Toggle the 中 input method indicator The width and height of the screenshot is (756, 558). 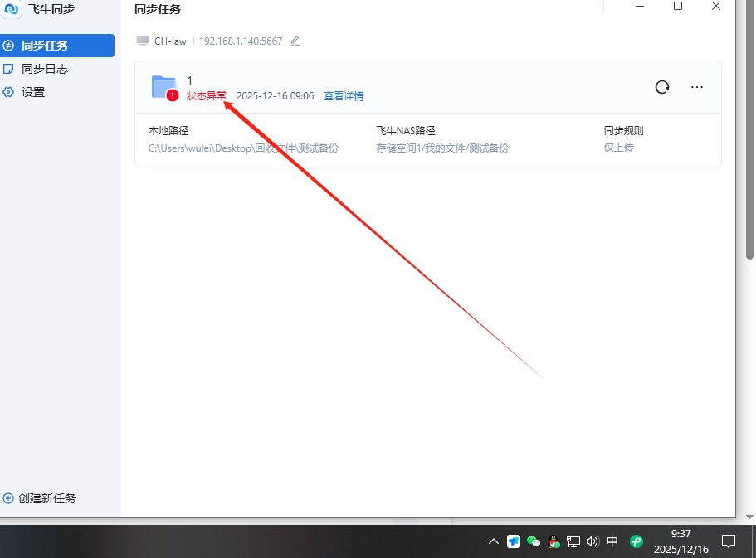(x=612, y=541)
